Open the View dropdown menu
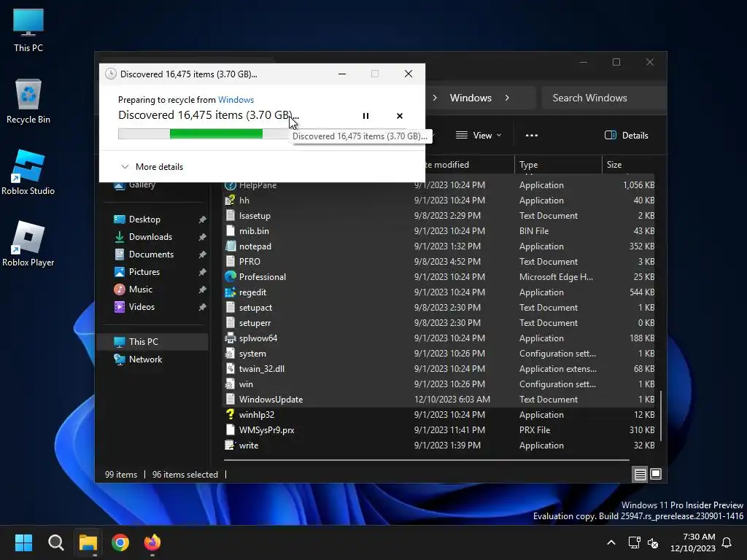Screen dimensions: 747x560 point(479,135)
